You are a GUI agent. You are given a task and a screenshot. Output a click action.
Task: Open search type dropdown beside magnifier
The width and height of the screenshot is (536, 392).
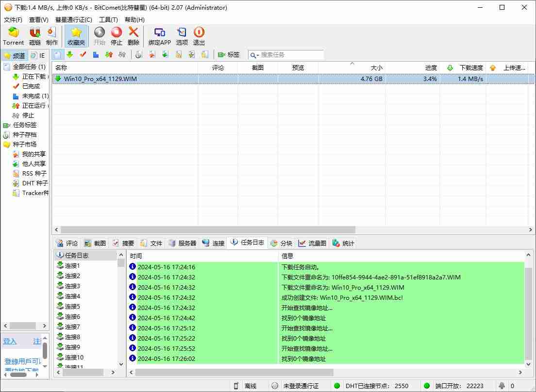tap(254, 55)
